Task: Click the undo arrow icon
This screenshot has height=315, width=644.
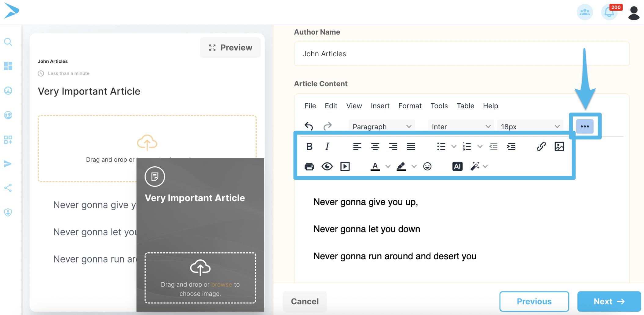Action: coord(309,126)
